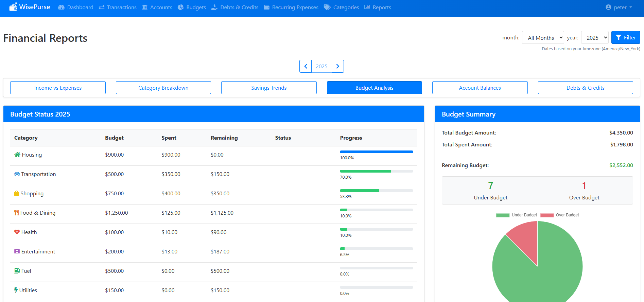This screenshot has width=644, height=302.
Task: Click the Food & Dining utensils icon
Action: [x=16, y=213]
